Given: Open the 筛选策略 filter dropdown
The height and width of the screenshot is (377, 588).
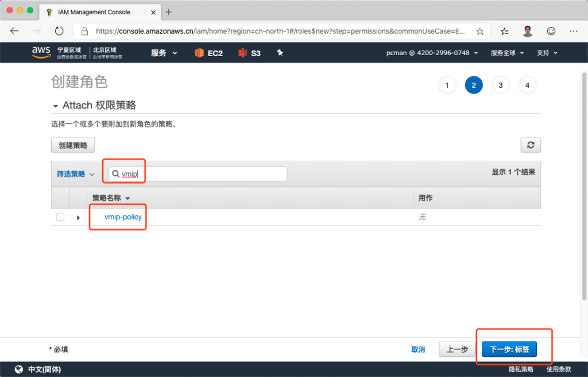Looking at the screenshot, I should (x=75, y=174).
